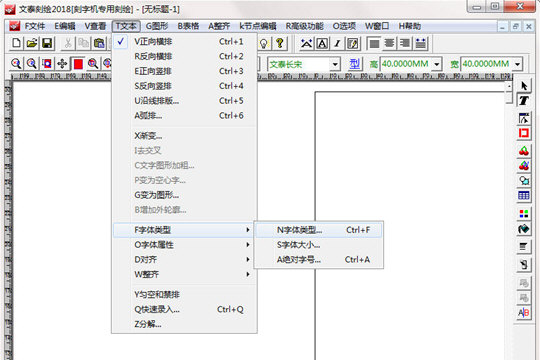
Task: Click the AB text split icon
Action: (524, 312)
